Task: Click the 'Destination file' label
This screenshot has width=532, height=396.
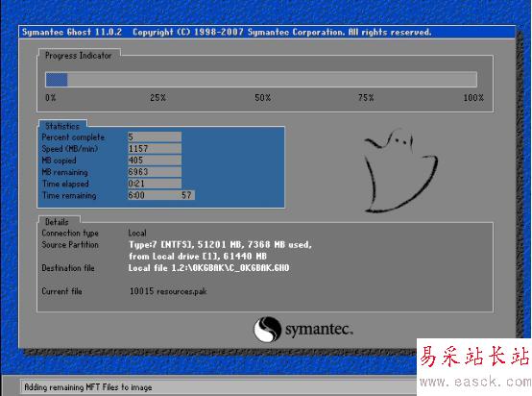Action: pyautogui.click(x=68, y=268)
